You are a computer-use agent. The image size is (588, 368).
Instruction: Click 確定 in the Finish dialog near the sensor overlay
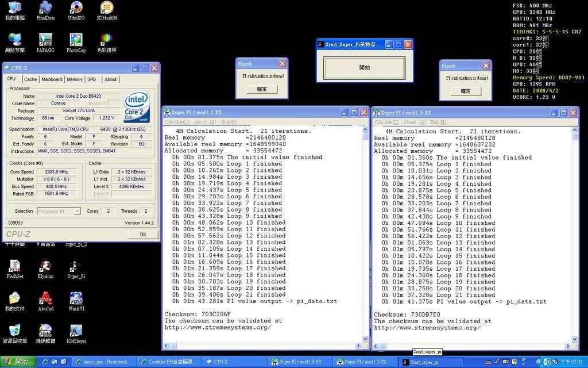coord(465,91)
